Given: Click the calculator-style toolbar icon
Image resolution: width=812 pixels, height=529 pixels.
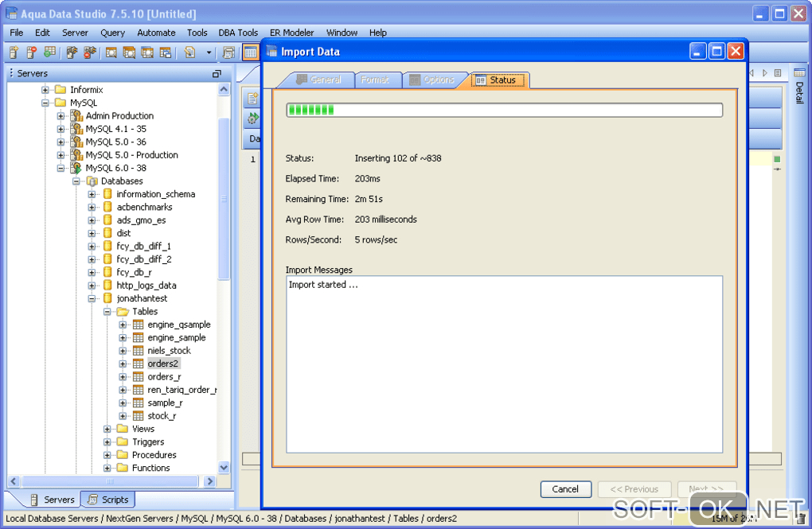Looking at the screenshot, I should point(228,53).
